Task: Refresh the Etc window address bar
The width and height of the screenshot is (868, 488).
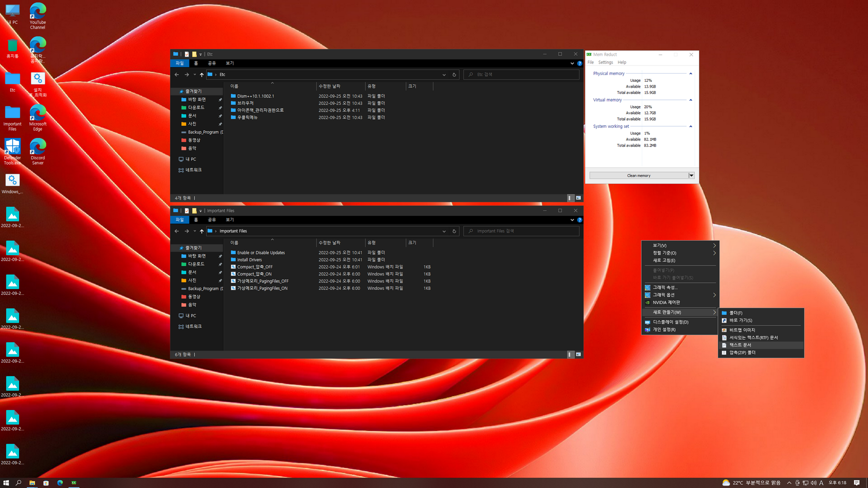Action: 454,75
